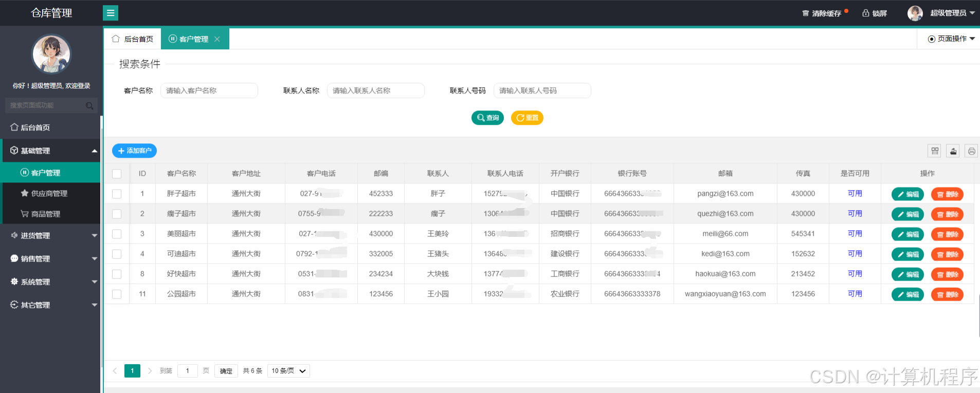The width and height of the screenshot is (980, 393).
Task: Click 可用 status in 公园超市 row
Action: coord(855,294)
